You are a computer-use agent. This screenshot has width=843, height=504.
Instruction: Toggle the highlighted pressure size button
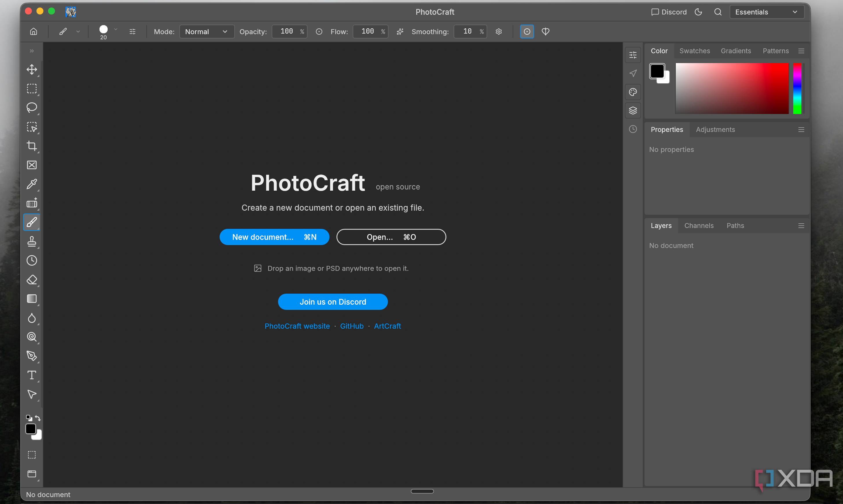[527, 32]
